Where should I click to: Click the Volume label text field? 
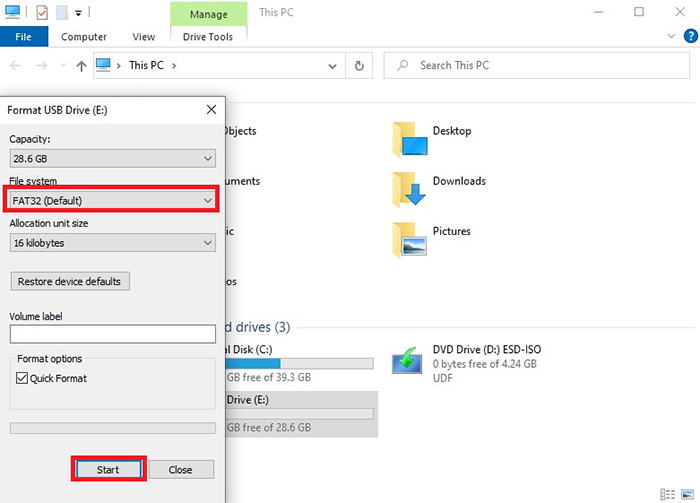(112, 334)
